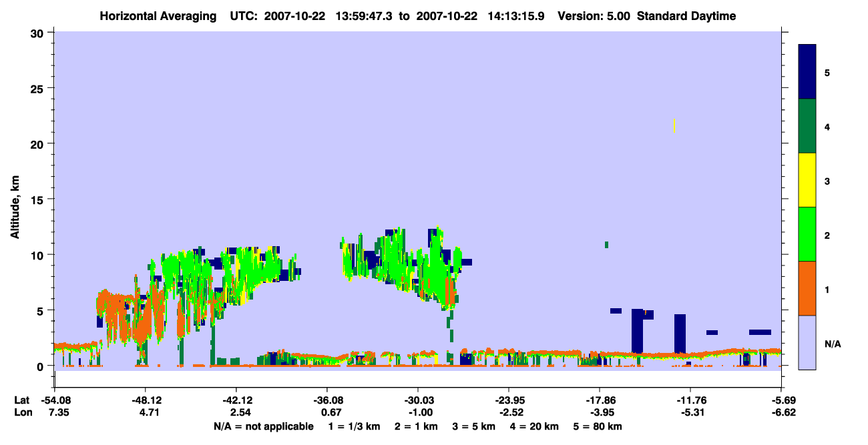Screen dimensions: 868x445
Task: Click the '4 = 20 km' legend note
Action: pos(533,426)
